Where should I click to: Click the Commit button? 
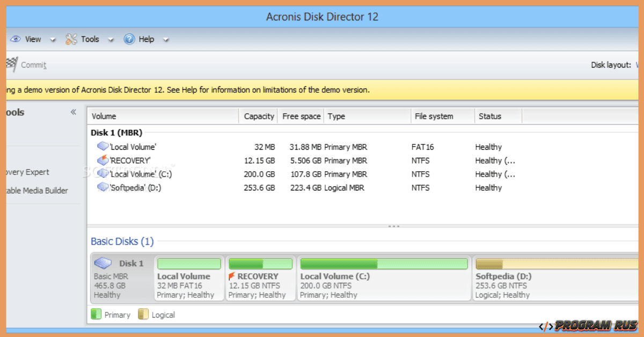33,64
